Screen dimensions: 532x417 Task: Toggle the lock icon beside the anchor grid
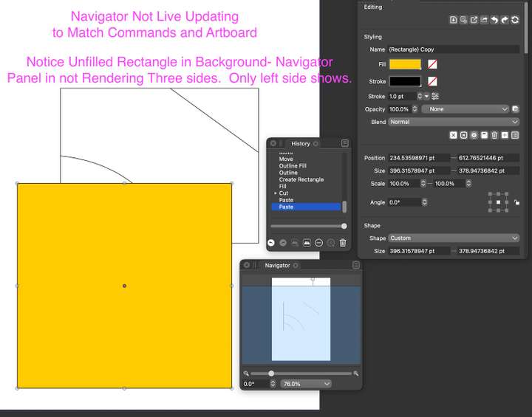tap(516, 202)
